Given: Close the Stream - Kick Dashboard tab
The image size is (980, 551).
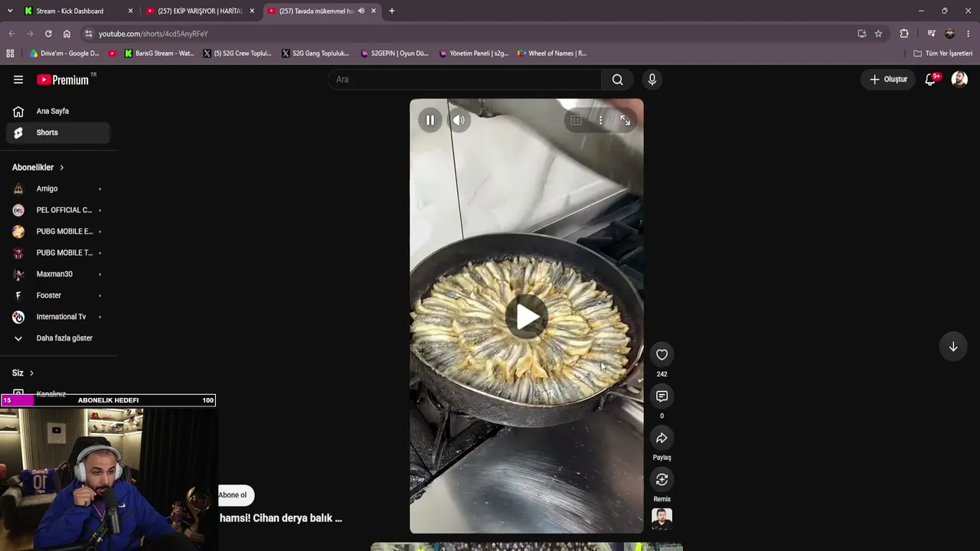Looking at the screenshot, I should click(x=130, y=11).
